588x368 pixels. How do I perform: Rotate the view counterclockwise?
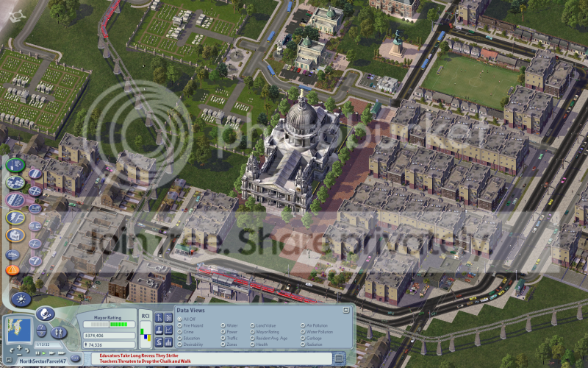point(12,351)
